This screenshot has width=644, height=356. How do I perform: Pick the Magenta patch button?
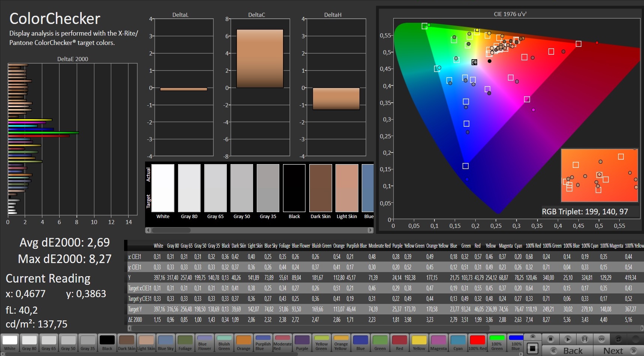pos(438,343)
